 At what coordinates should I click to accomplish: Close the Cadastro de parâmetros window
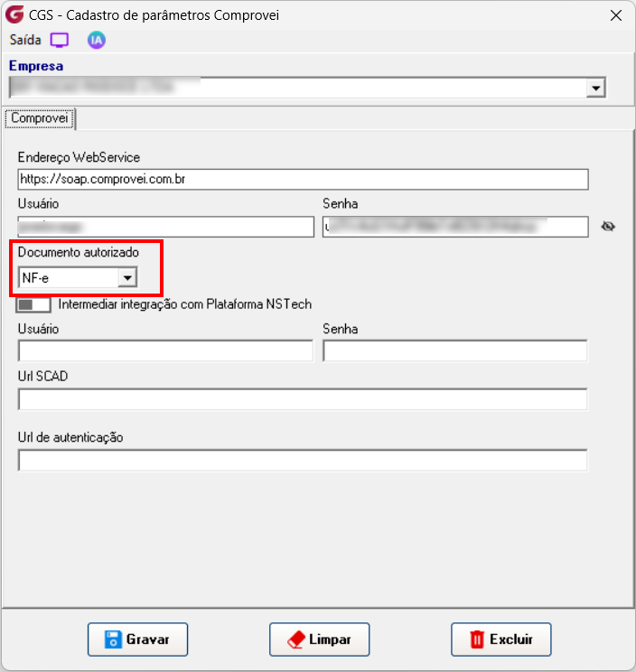[616, 15]
